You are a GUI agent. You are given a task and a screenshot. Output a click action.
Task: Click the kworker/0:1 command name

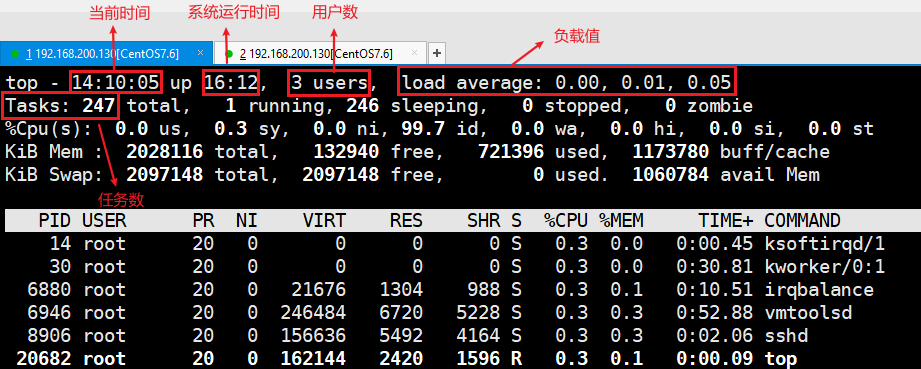click(825, 267)
